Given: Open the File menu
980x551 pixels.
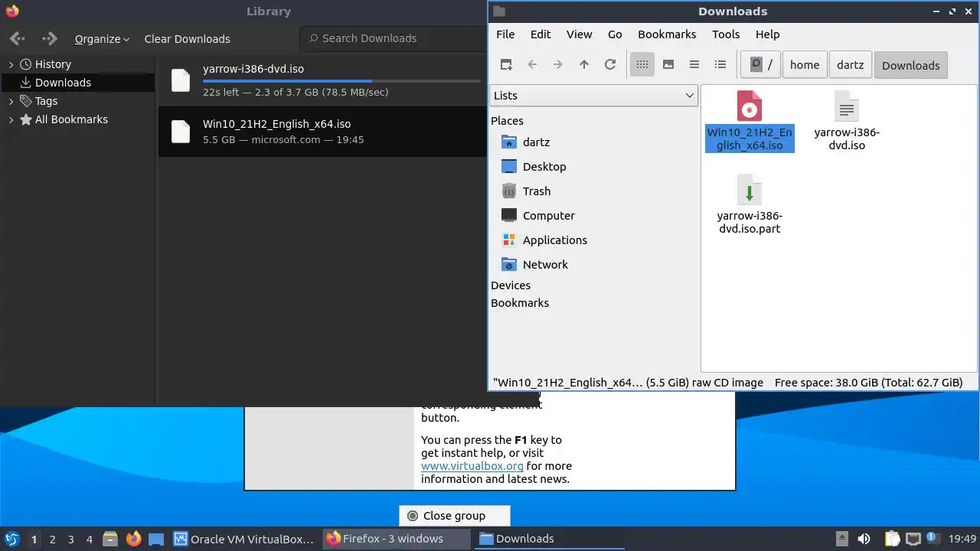Looking at the screenshot, I should pos(505,34).
